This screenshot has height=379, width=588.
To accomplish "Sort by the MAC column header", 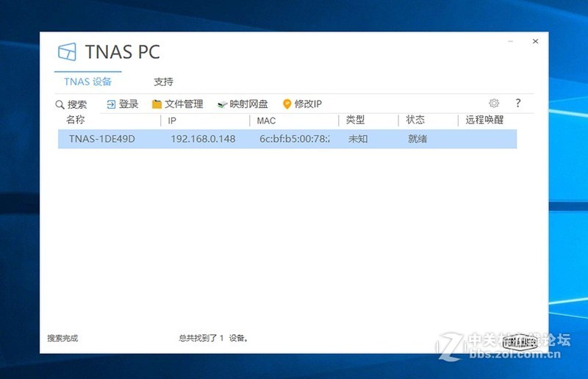I will 266,120.
